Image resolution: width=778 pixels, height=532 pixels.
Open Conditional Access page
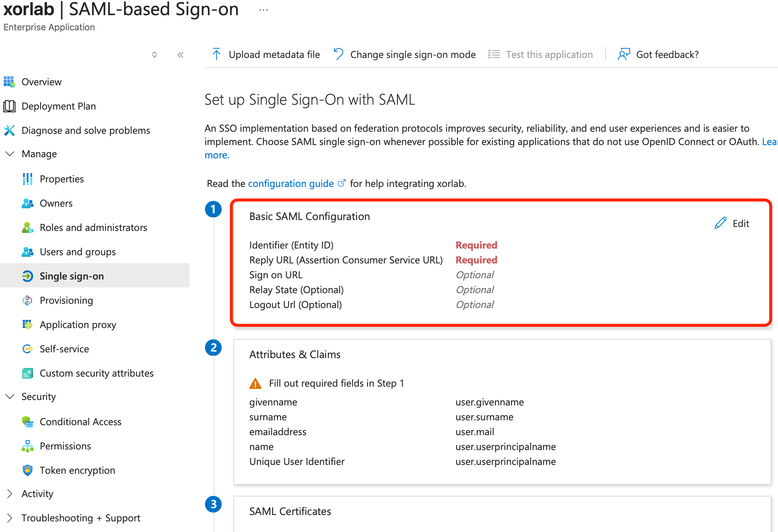80,422
